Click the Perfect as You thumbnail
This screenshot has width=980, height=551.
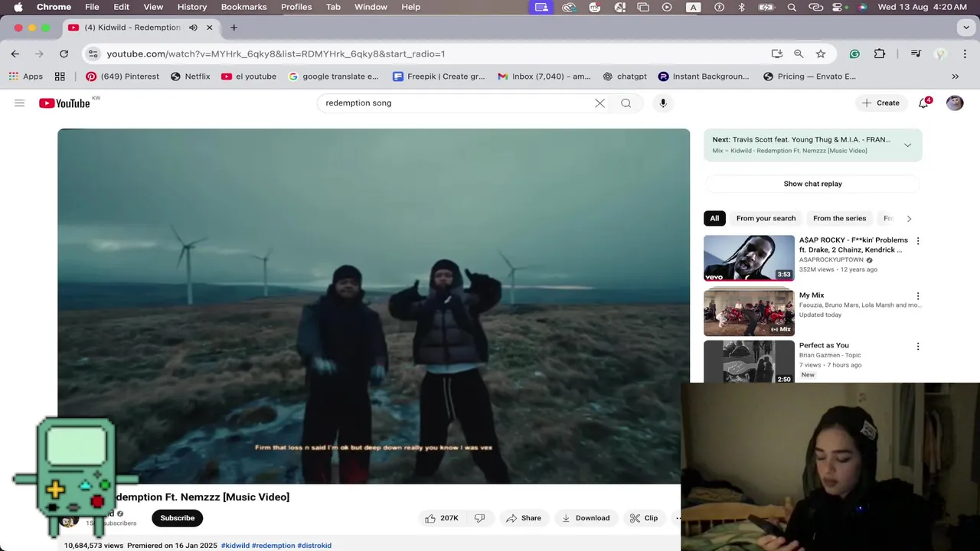click(x=749, y=361)
